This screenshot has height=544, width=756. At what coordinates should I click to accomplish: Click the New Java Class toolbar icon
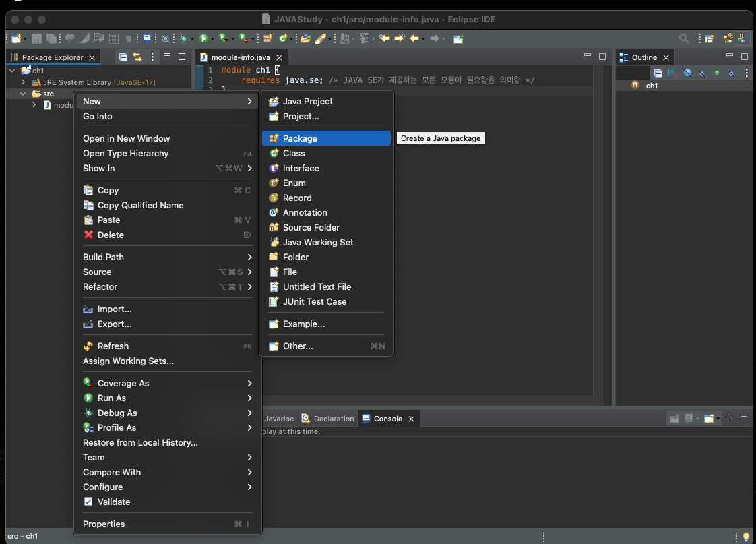click(283, 38)
